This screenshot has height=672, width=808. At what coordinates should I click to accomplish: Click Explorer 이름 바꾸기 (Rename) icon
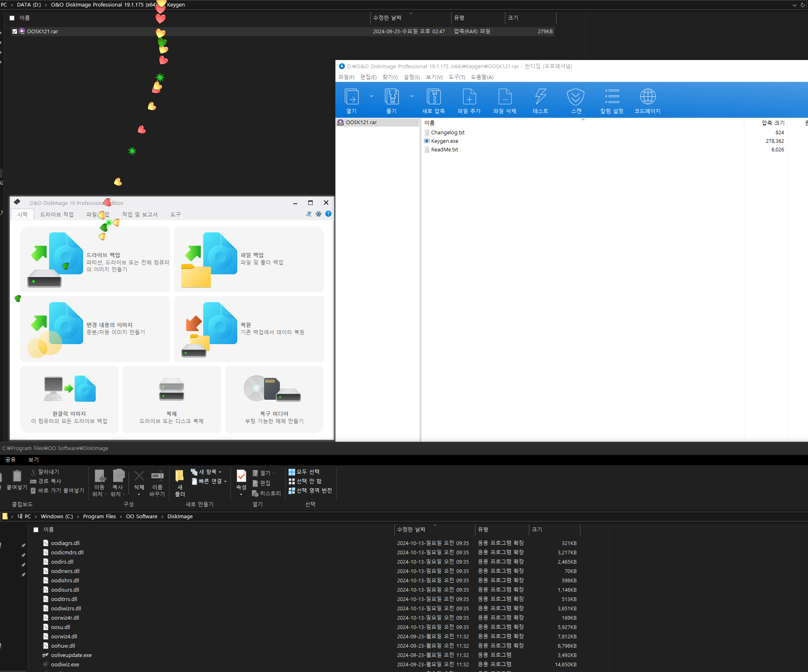tap(157, 476)
